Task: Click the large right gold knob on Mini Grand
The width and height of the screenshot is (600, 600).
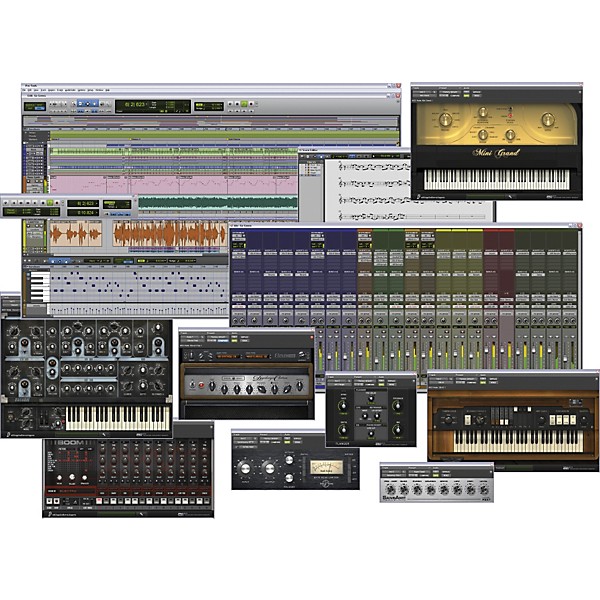Action: point(548,120)
